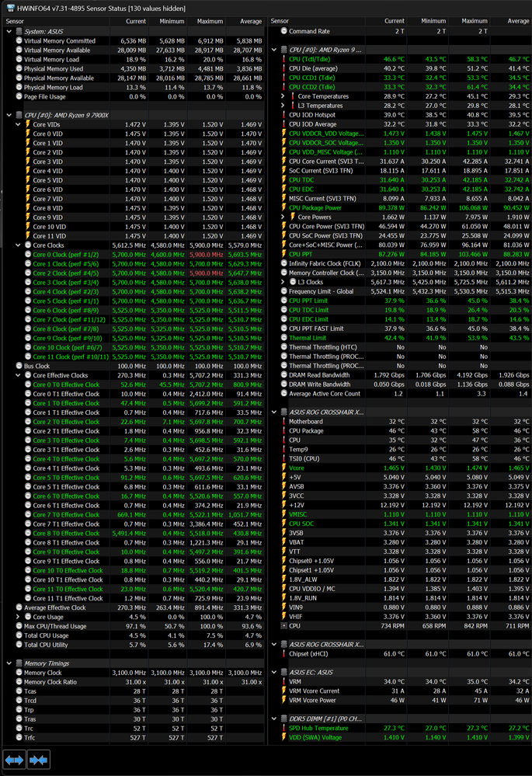Screen dimensions: 532x776
Task: Select the CPU (Tctl/Tdie) row
Action: 400,59
